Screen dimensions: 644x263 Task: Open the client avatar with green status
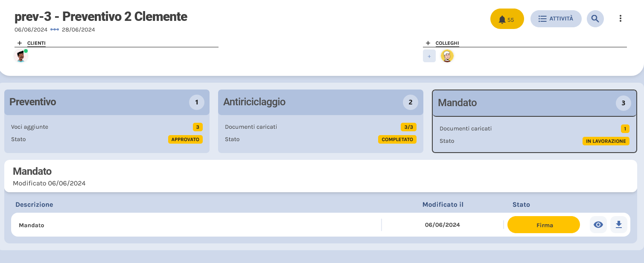[20, 56]
